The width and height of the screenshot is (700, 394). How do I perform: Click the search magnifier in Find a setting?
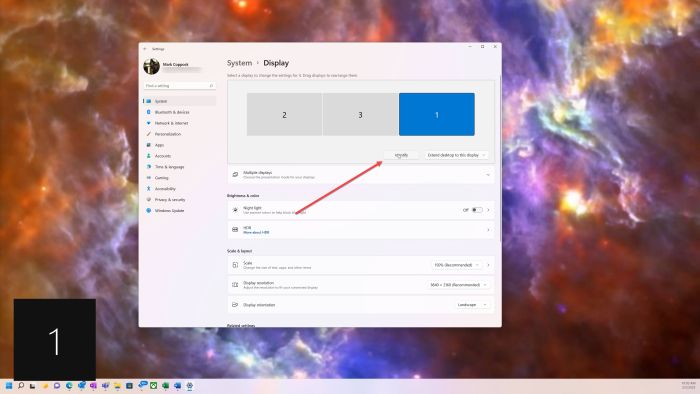click(x=211, y=85)
